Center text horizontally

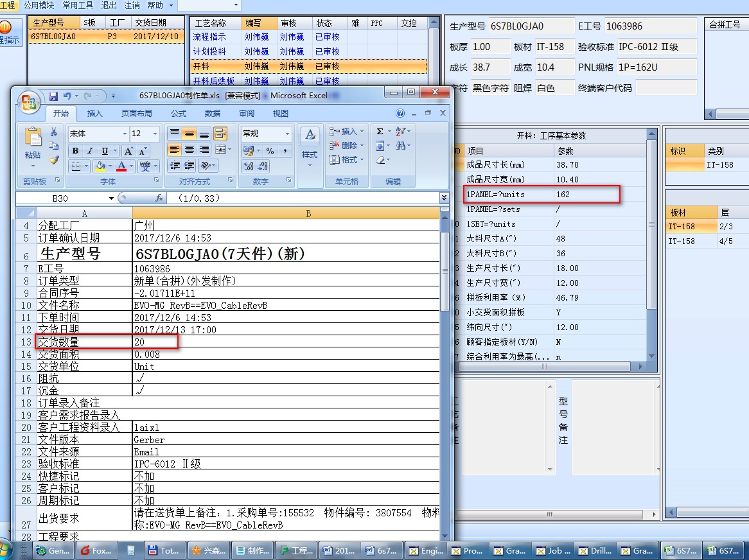coord(189,150)
